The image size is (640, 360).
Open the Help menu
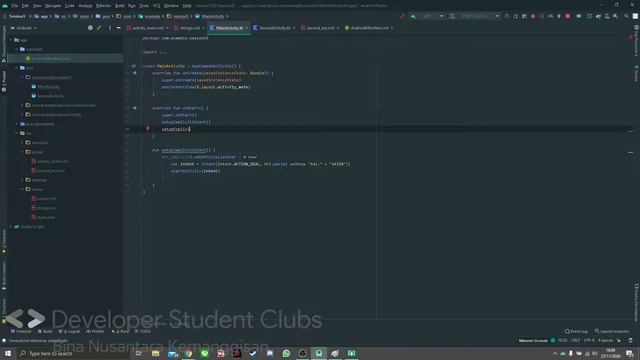pyautogui.click(x=187, y=6)
